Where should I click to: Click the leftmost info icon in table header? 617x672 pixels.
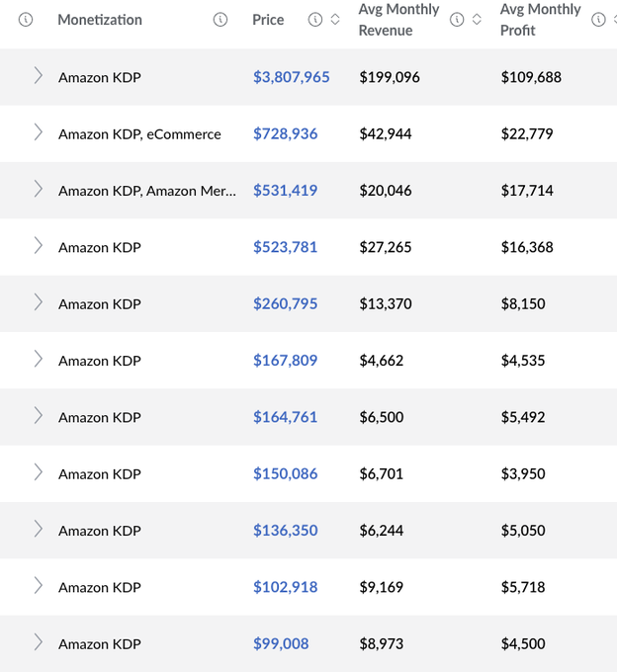[26, 20]
